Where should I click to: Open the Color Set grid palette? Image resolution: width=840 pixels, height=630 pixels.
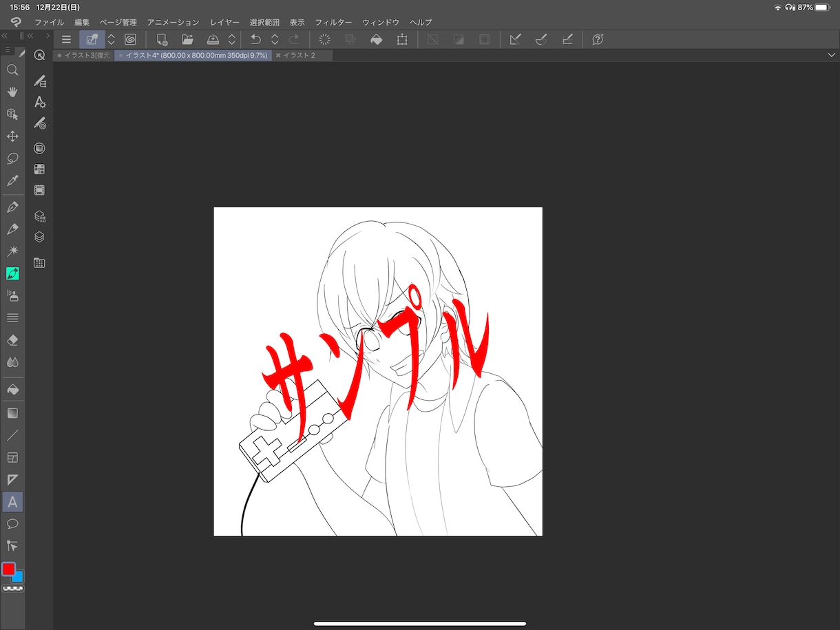(39, 169)
